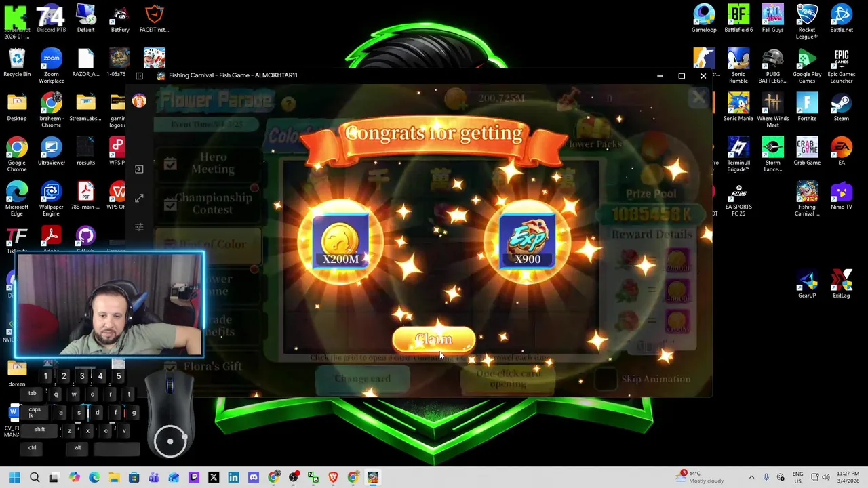Open Windows taskbar Search
868x488 pixels.
click(x=35, y=477)
